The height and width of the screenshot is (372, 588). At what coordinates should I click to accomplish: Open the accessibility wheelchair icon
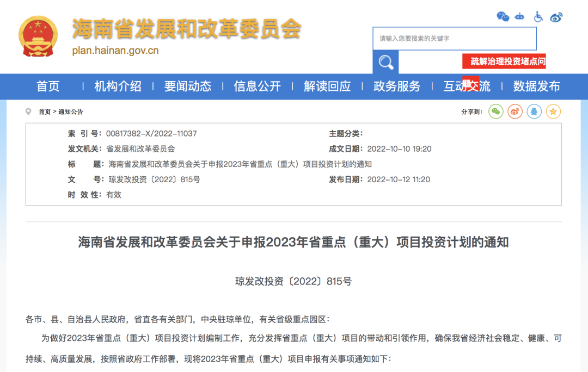click(538, 17)
